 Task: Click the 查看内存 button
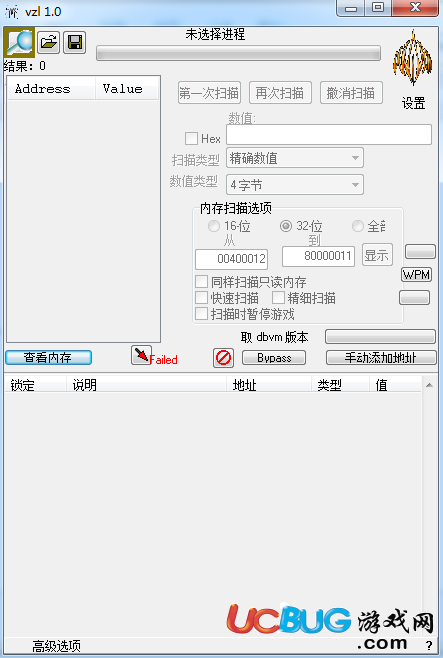(x=48, y=358)
